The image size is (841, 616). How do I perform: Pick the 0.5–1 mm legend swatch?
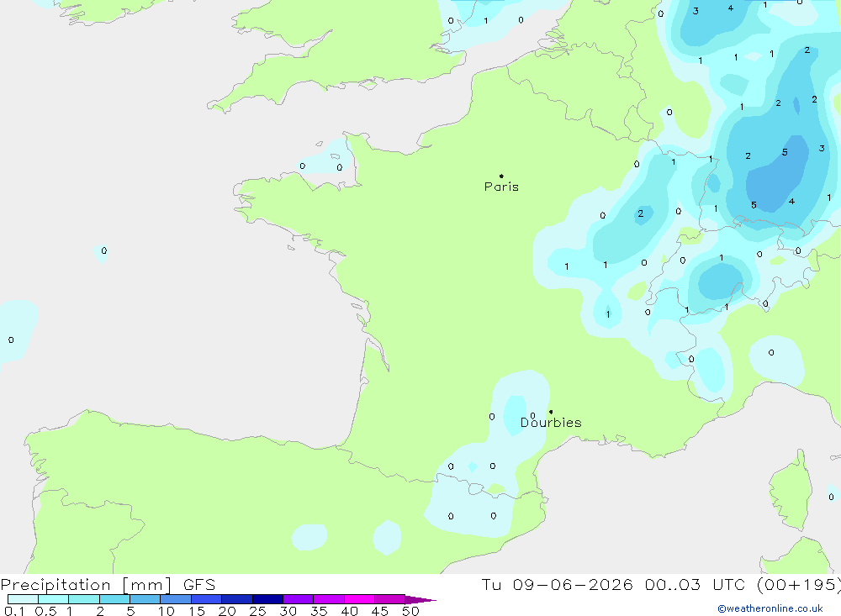click(x=54, y=599)
